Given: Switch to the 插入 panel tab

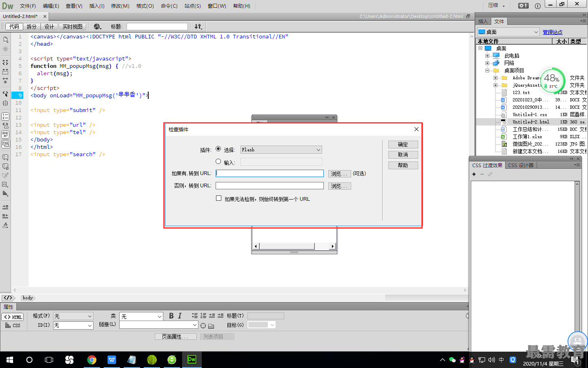Looking at the screenshot, I should [483, 21].
